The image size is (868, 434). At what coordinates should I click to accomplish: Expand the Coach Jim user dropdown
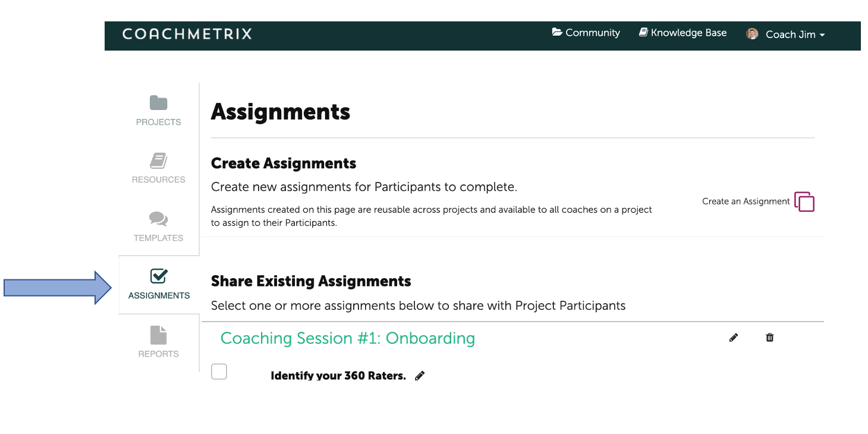(785, 34)
